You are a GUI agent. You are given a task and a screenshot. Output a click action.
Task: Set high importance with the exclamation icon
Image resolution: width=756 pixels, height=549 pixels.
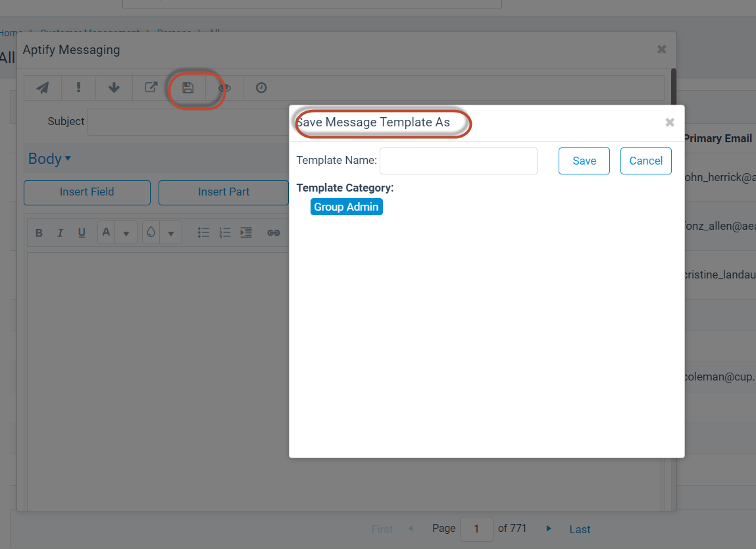(x=78, y=88)
